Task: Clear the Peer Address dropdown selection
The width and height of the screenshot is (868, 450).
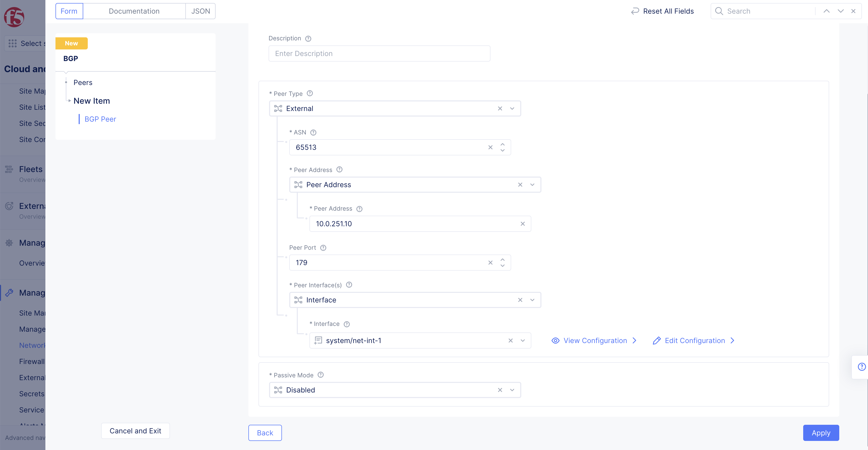Action: [520, 185]
